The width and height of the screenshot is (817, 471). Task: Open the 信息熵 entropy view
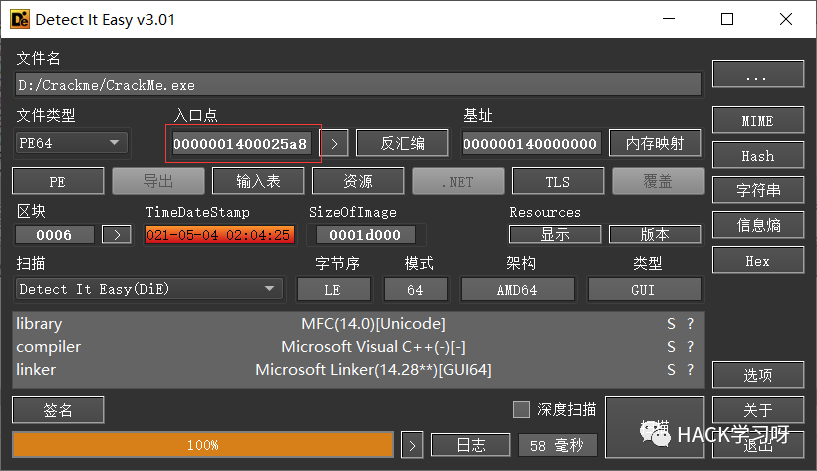pos(758,225)
